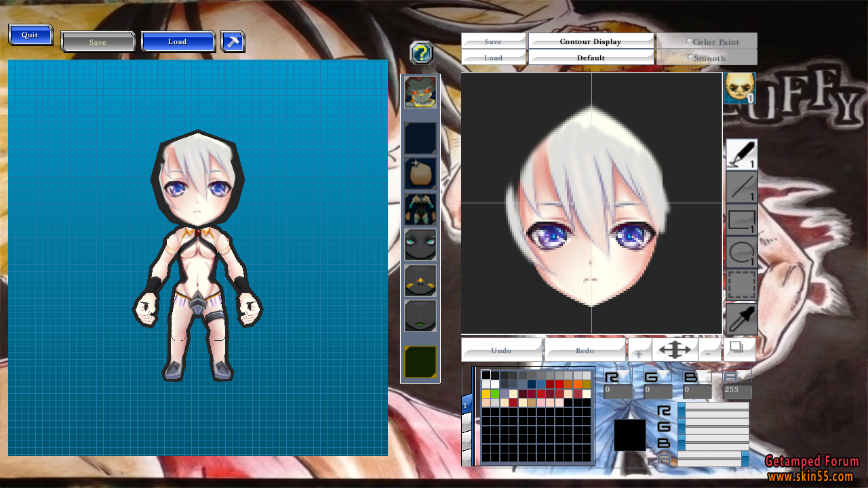
Task: Pick the navy blue palette swatch
Action: pos(532,384)
